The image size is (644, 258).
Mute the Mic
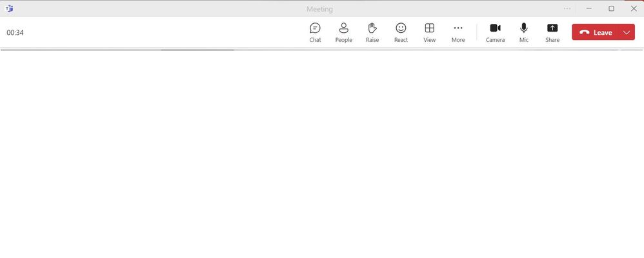click(524, 32)
